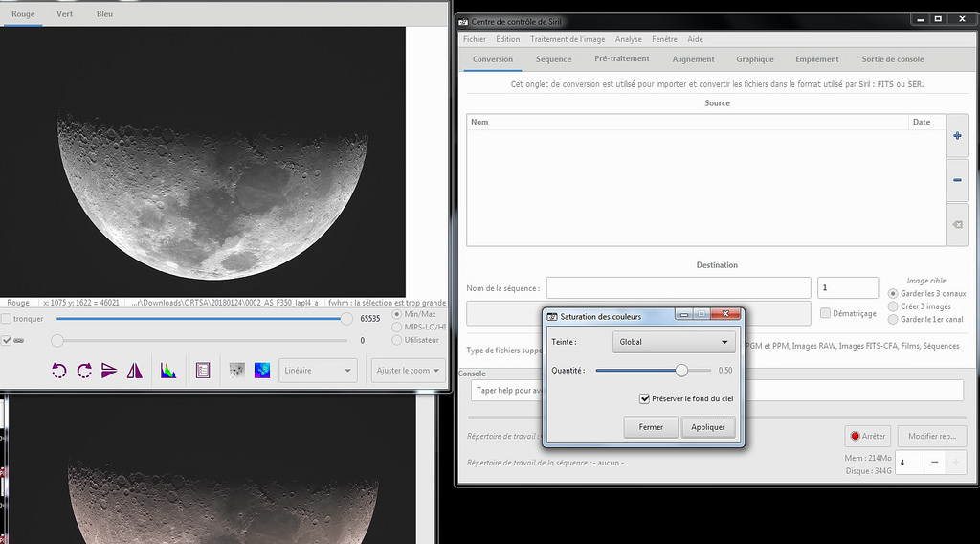Click the rotate clockwise icon
The image size is (980, 544).
pyautogui.click(x=84, y=371)
